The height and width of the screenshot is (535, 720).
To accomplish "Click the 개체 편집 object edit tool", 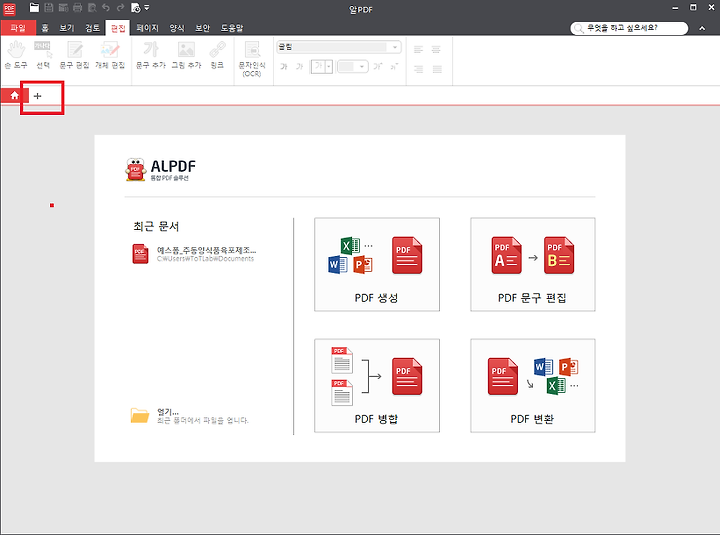I will point(110,55).
